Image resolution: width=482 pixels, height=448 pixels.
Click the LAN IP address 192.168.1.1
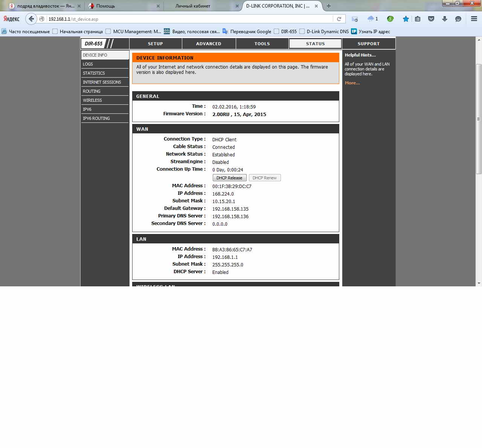click(x=225, y=257)
